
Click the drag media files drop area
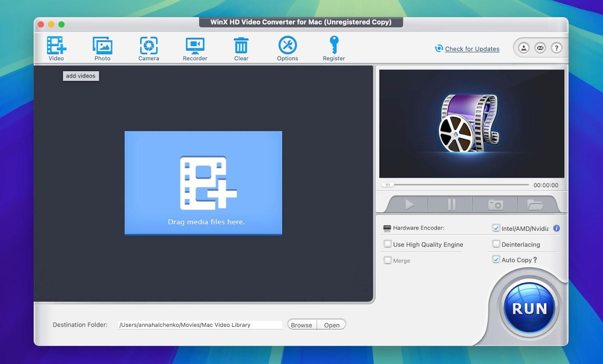(203, 183)
